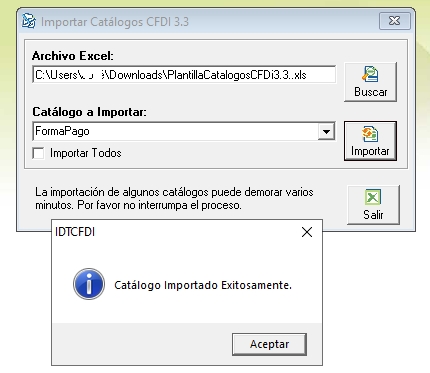Viewport: 430px width, 373px height.
Task: Confirm the message with Aceptar
Action: coord(269,344)
